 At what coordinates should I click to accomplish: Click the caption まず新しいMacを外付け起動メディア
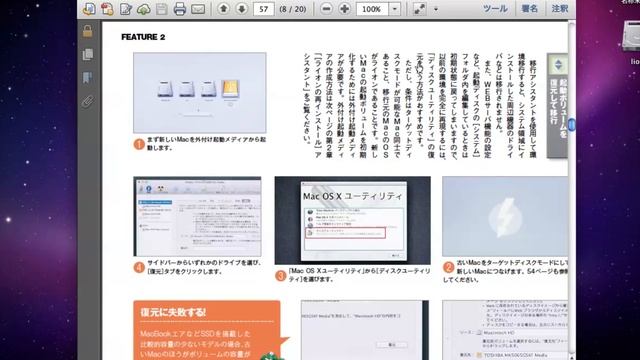pyautogui.click(x=206, y=144)
